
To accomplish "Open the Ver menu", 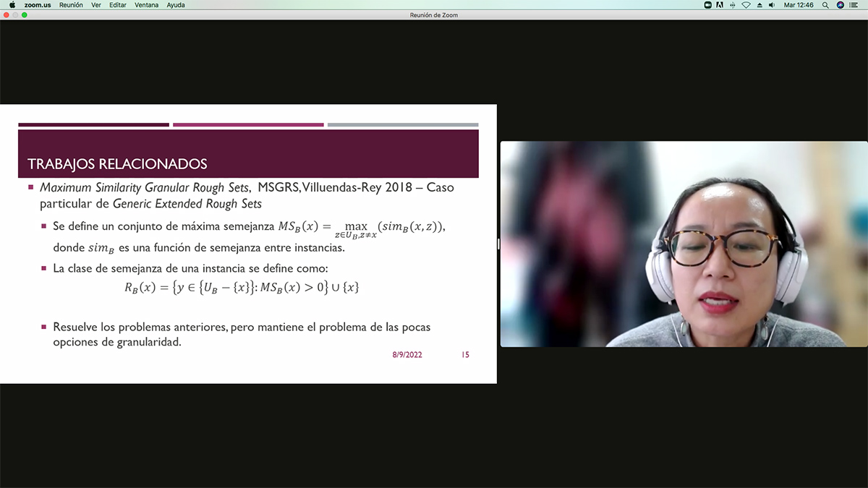I will click(x=96, y=4).
